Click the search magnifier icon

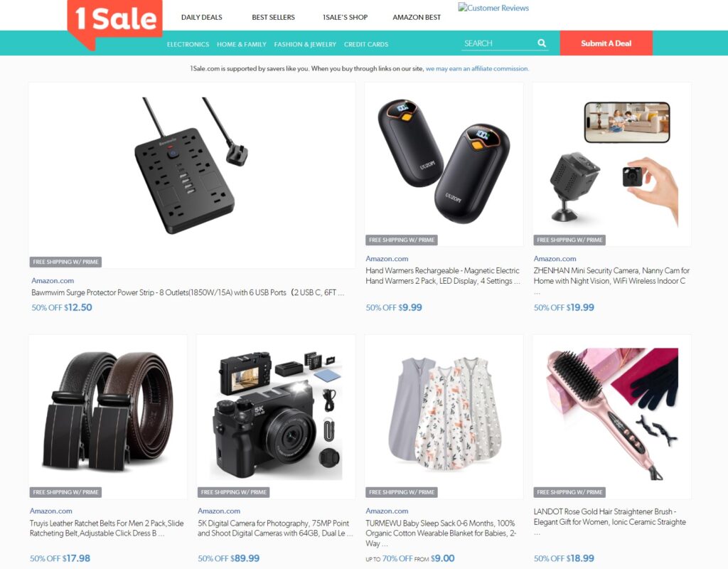[541, 43]
